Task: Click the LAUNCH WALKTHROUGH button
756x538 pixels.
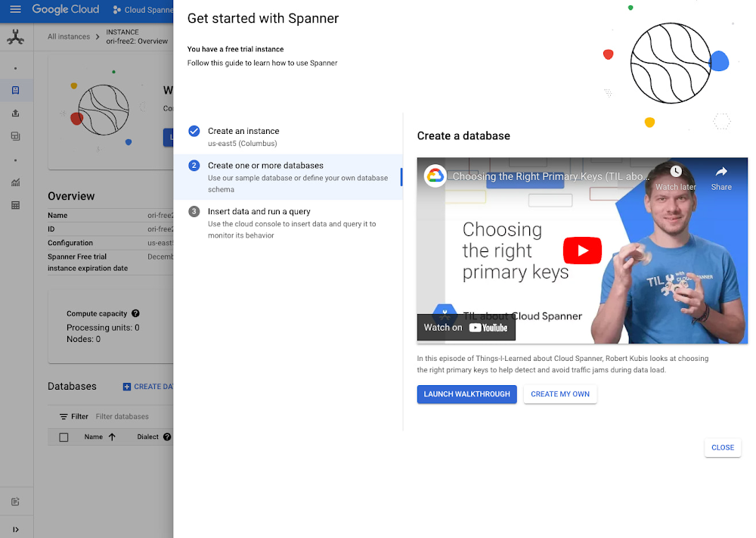Action: (466, 394)
